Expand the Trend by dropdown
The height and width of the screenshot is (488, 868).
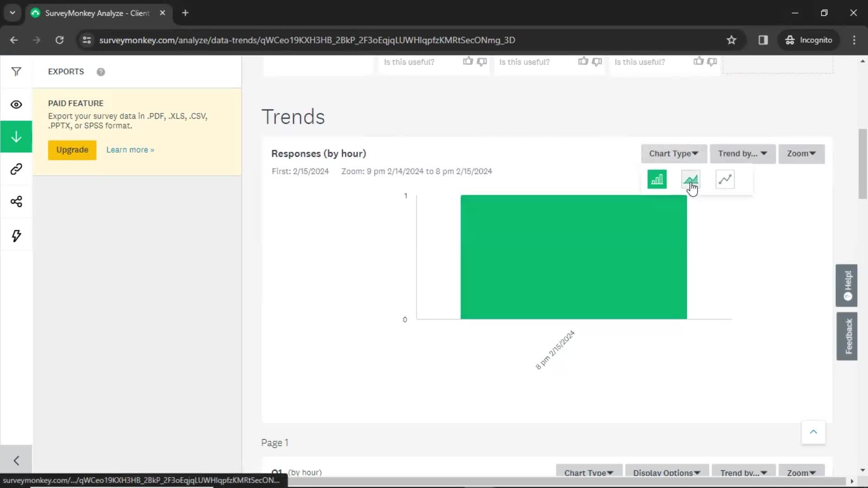coord(742,153)
